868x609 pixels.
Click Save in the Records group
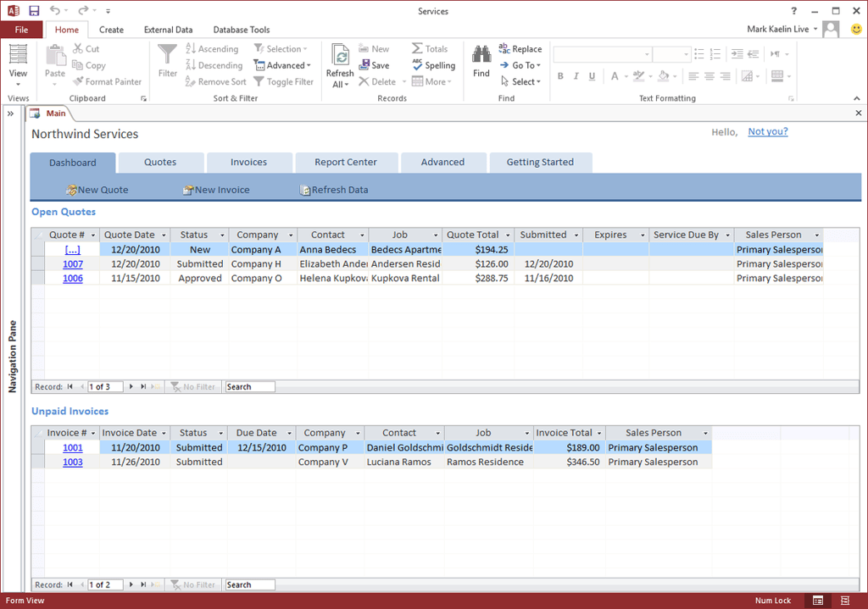pyautogui.click(x=374, y=65)
